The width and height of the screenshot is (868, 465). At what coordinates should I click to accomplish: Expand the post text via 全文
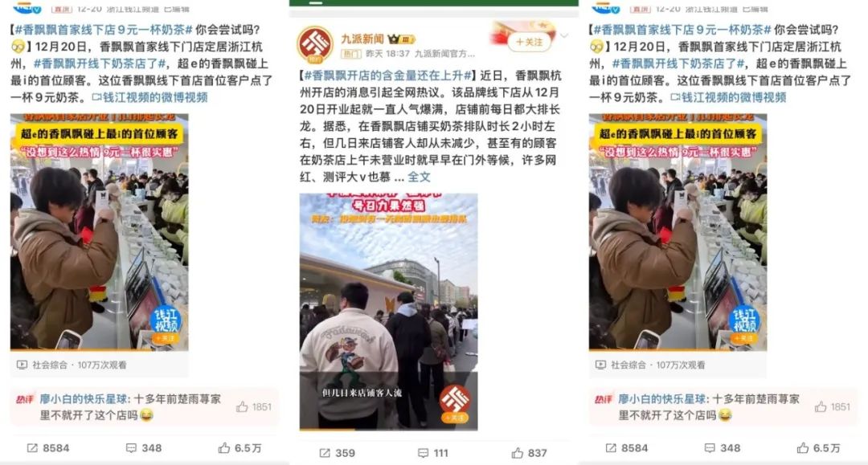[x=419, y=177]
